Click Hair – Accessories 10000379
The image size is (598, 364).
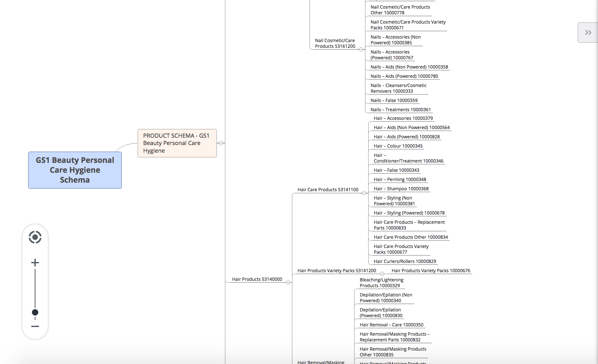coord(403,118)
